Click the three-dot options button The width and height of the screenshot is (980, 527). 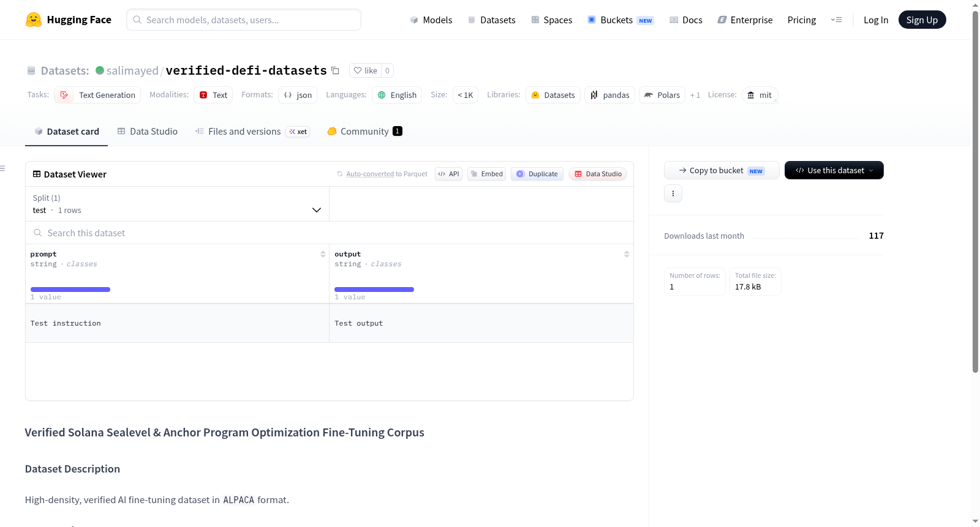click(x=673, y=193)
